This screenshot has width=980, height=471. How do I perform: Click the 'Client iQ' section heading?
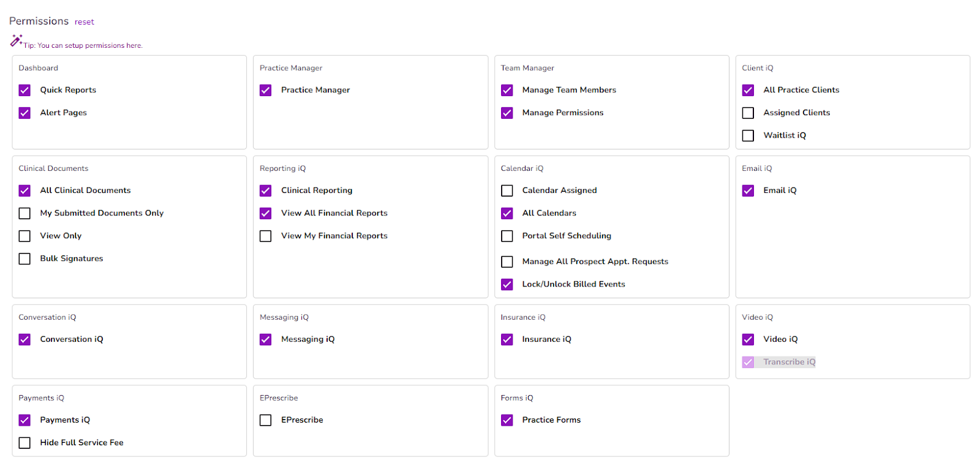(x=757, y=68)
